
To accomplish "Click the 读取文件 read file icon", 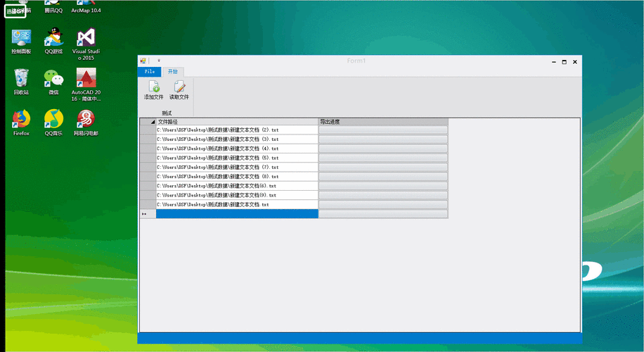I will click(179, 90).
